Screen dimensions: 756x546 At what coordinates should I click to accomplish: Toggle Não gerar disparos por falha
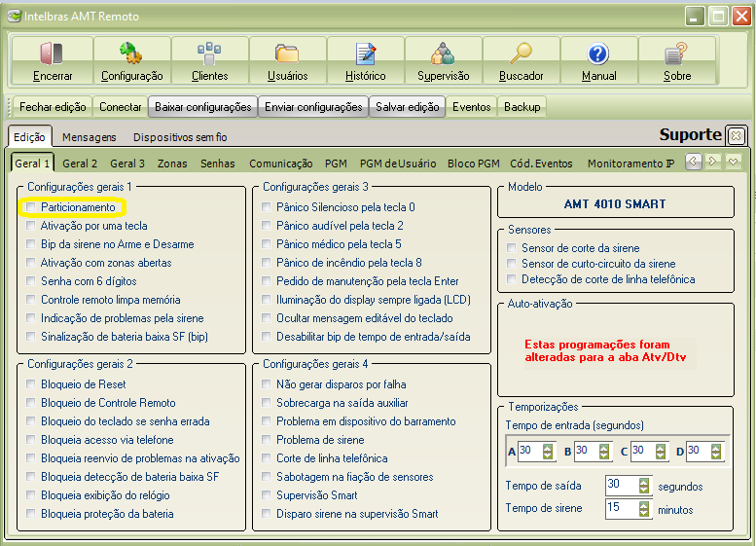267,383
